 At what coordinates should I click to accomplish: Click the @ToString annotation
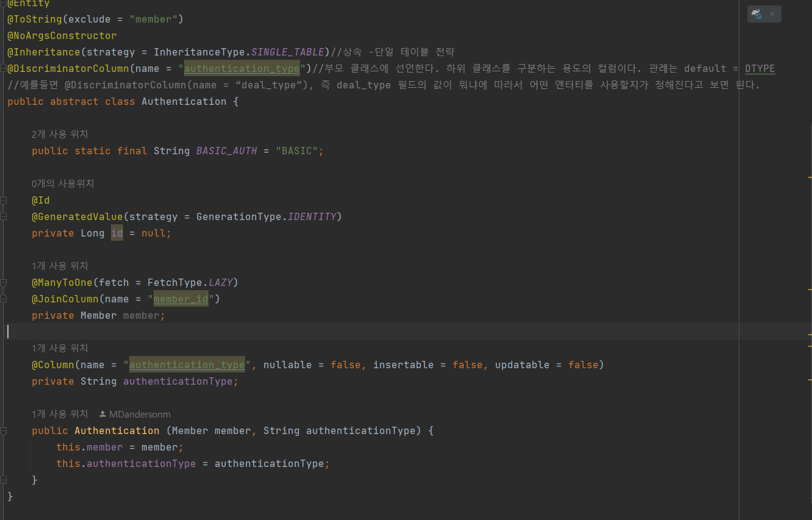[35, 19]
